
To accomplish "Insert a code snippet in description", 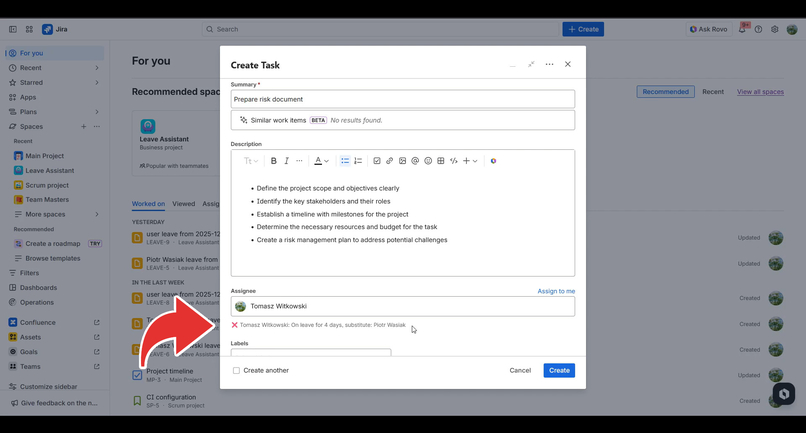I will pos(453,161).
